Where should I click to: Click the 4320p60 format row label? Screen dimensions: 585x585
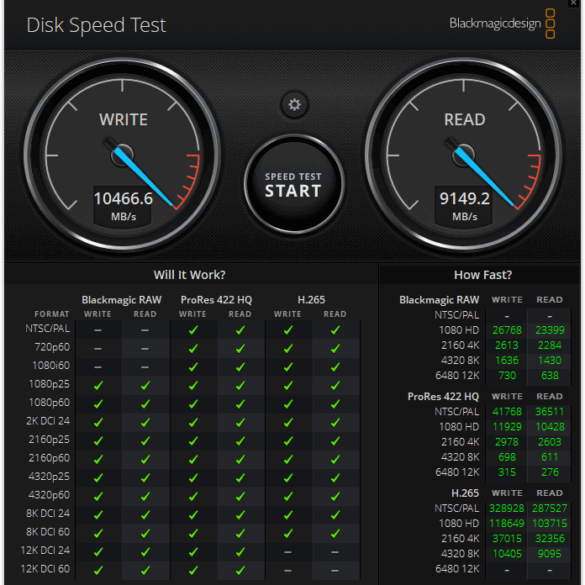click(x=49, y=495)
